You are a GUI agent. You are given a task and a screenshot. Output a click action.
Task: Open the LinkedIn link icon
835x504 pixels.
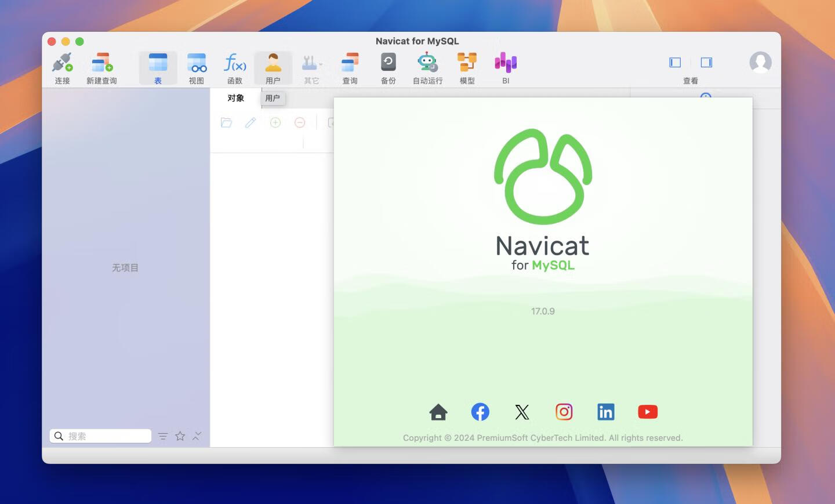[x=606, y=412]
